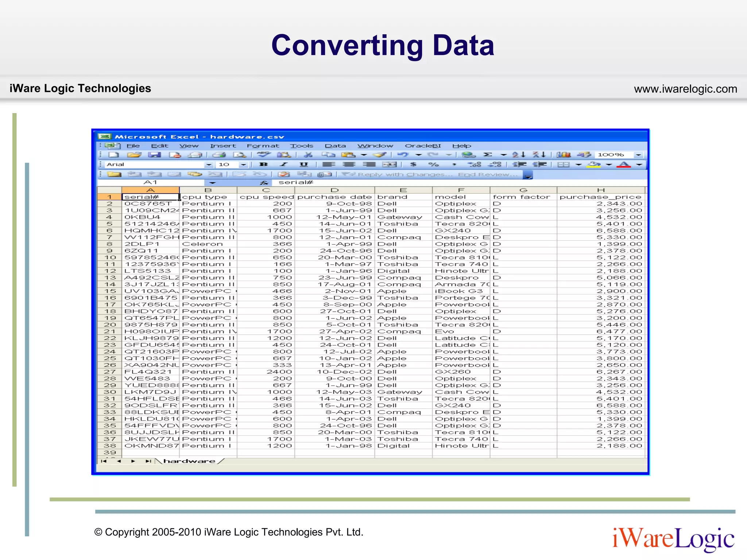Click the Increase Indent icon

pos(540,165)
